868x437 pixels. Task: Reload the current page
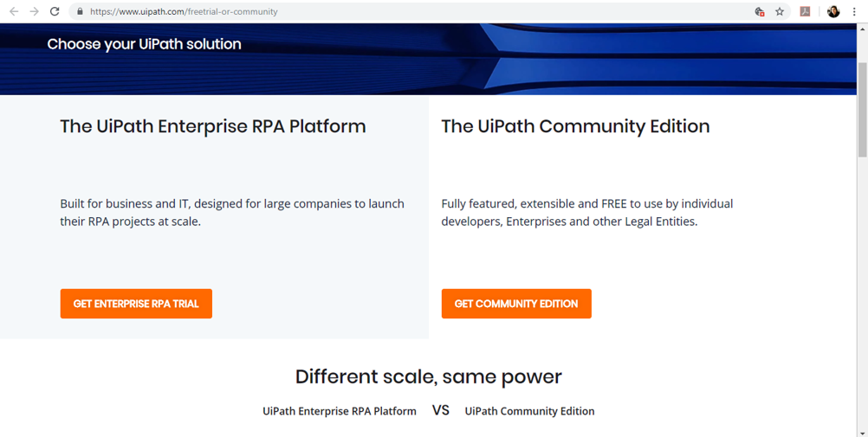click(x=55, y=11)
